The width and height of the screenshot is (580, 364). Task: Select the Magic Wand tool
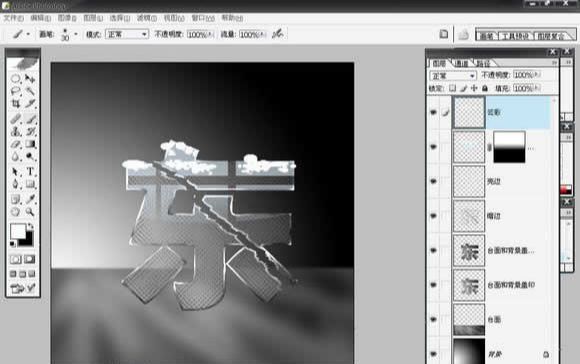(30, 91)
